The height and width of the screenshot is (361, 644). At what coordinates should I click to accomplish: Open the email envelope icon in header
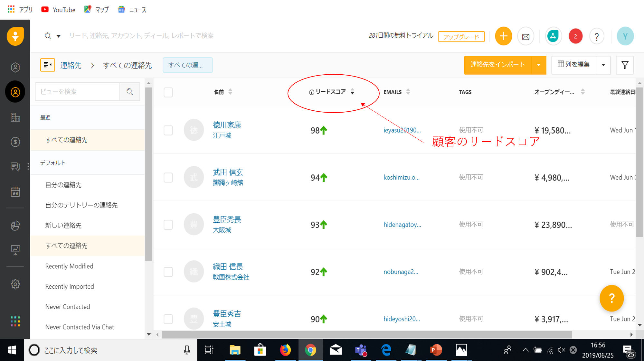click(526, 37)
